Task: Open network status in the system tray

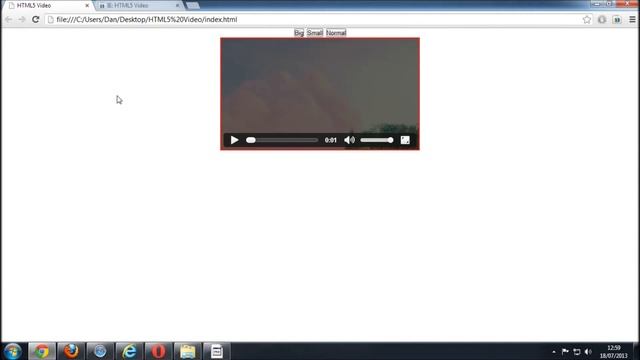Action: point(577,351)
